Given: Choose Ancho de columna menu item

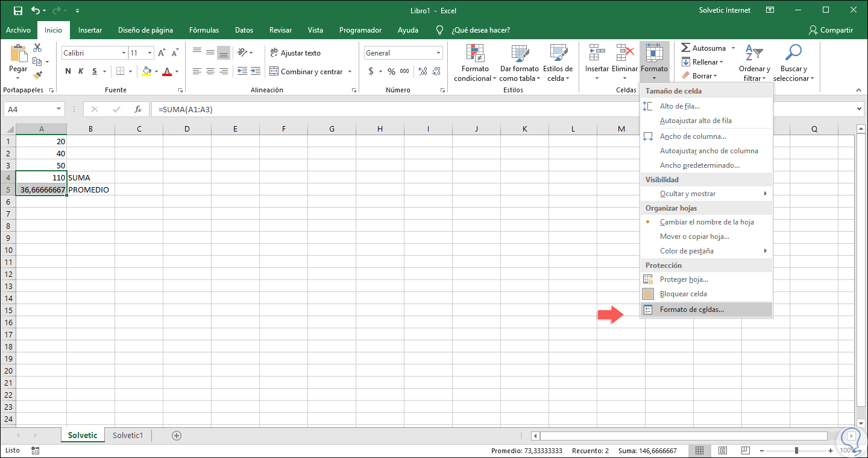Looking at the screenshot, I should click(706, 136).
